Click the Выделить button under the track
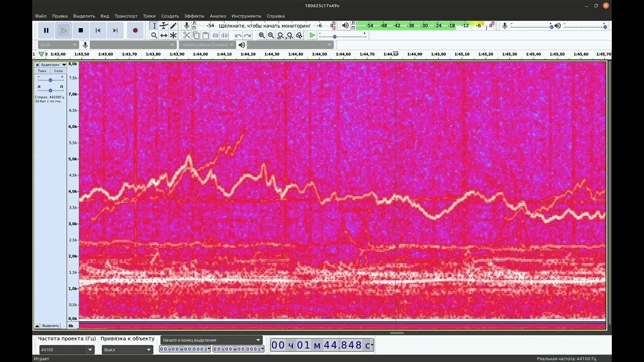The height and width of the screenshot is (362, 644). coord(50,326)
